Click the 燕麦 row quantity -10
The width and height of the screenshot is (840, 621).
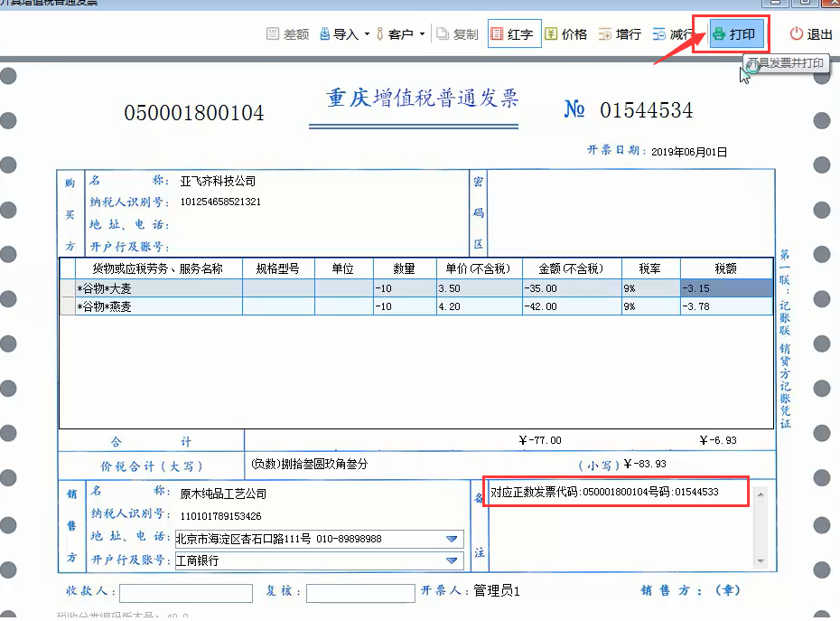coord(405,306)
